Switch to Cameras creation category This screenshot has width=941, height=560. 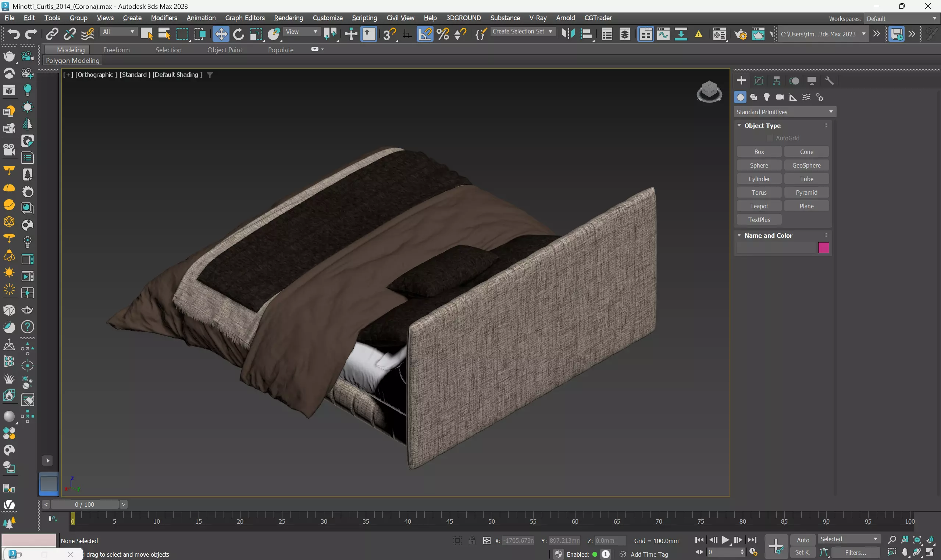780,97
